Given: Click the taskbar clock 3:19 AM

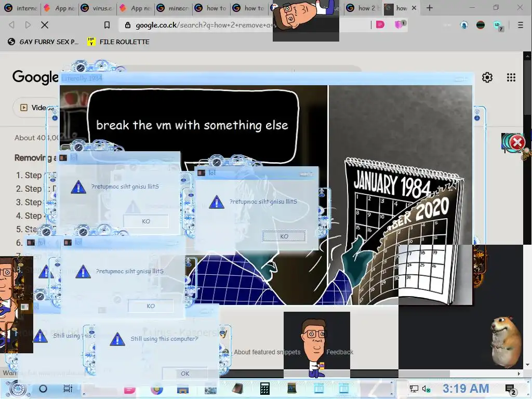Looking at the screenshot, I should (465, 389).
